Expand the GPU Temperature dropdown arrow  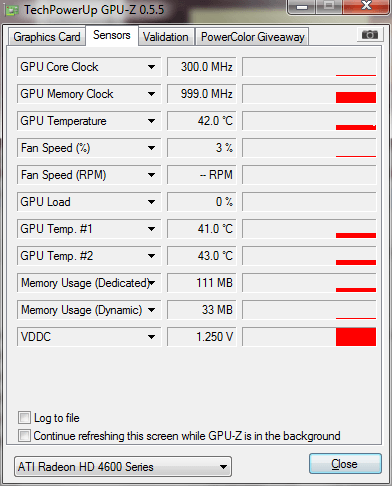(x=151, y=121)
